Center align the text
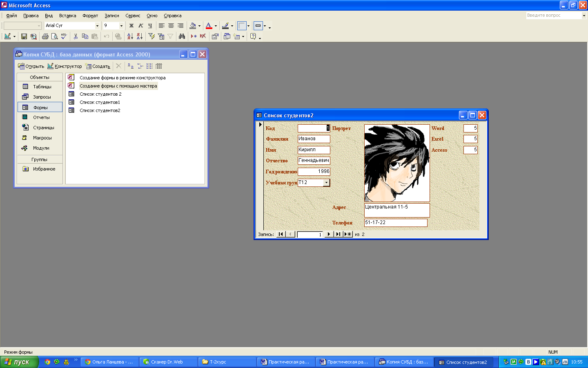Image resolution: width=588 pixels, height=368 pixels. click(x=171, y=26)
